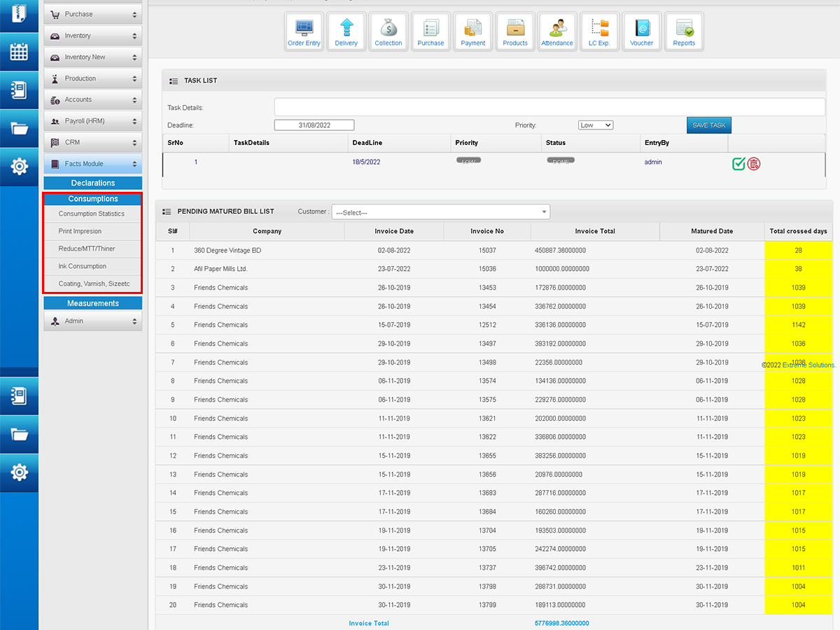840x630 pixels.
Task: Click the Measurements section header
Action: pos(93,304)
